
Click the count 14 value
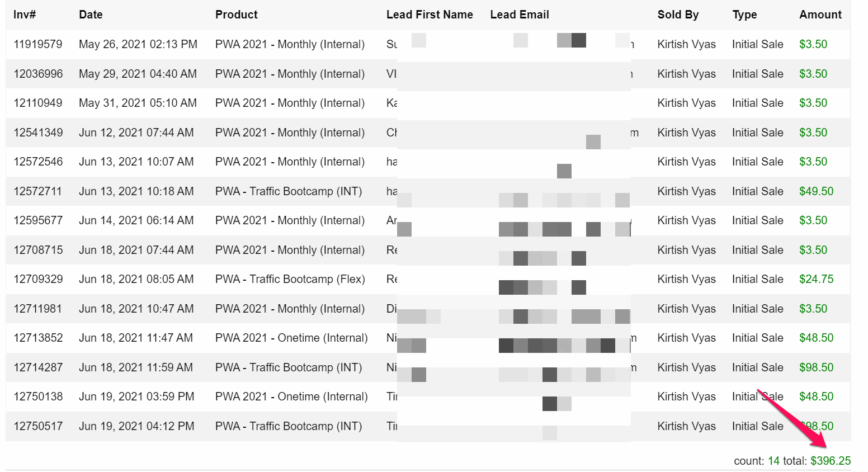[x=773, y=461]
